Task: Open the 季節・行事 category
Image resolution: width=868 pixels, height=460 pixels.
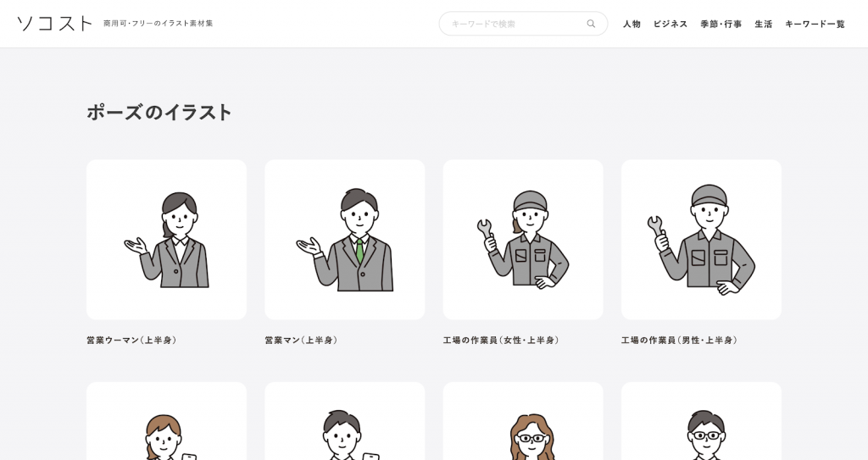Action: tap(721, 24)
